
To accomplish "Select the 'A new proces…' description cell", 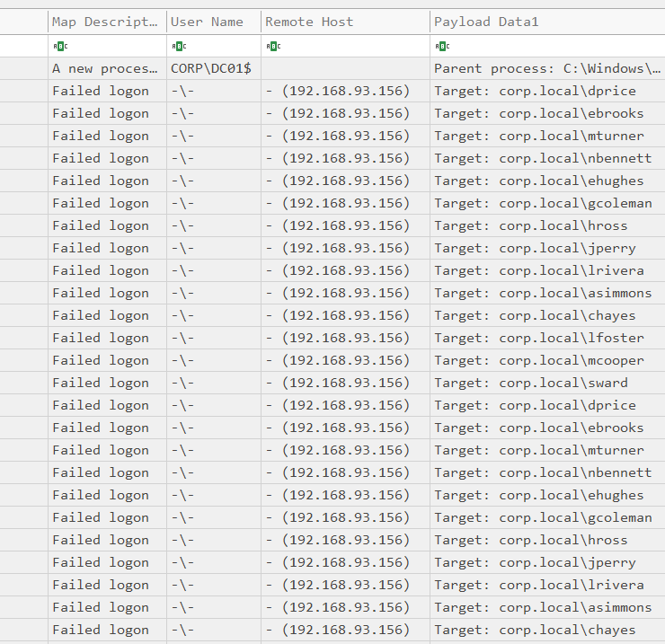I will coord(107,68).
